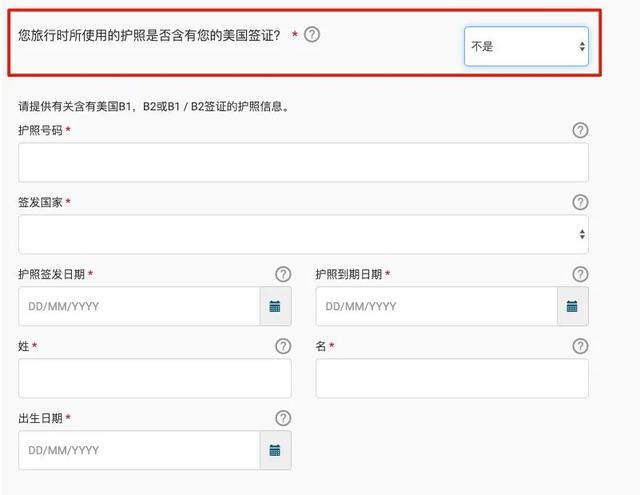Screen dimensions: 640x495
Task: Open calendar picker for 护照到期日期
Action: point(572,306)
